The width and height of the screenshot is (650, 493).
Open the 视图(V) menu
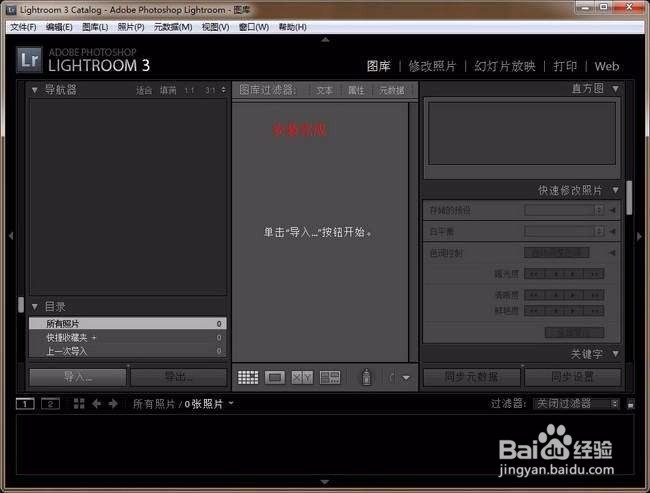pos(215,27)
